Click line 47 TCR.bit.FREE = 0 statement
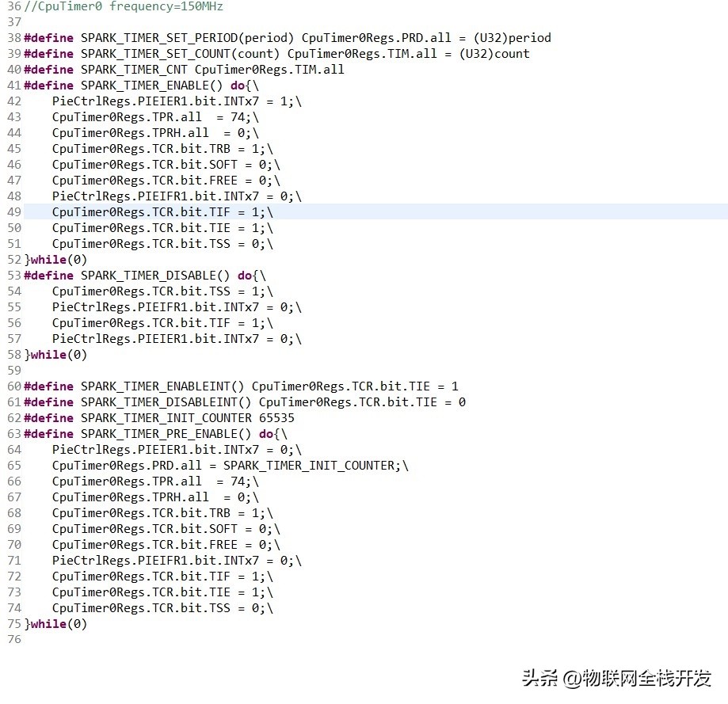 [x=166, y=181]
